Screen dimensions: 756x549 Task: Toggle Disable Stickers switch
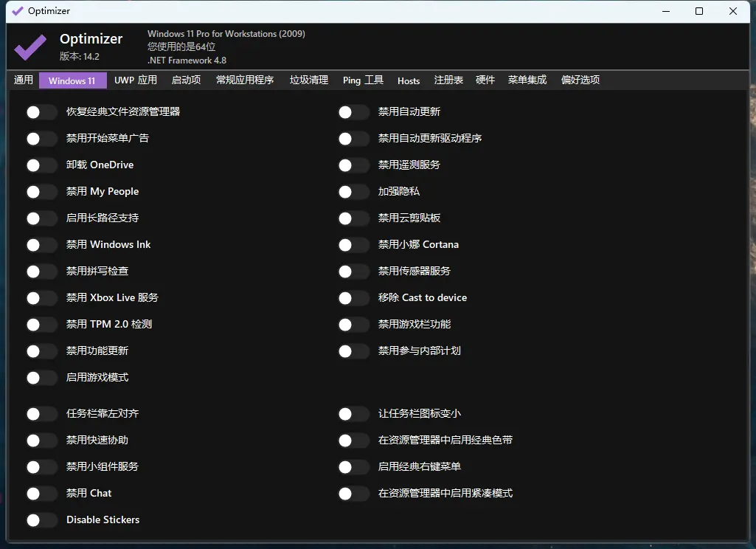click(x=42, y=520)
